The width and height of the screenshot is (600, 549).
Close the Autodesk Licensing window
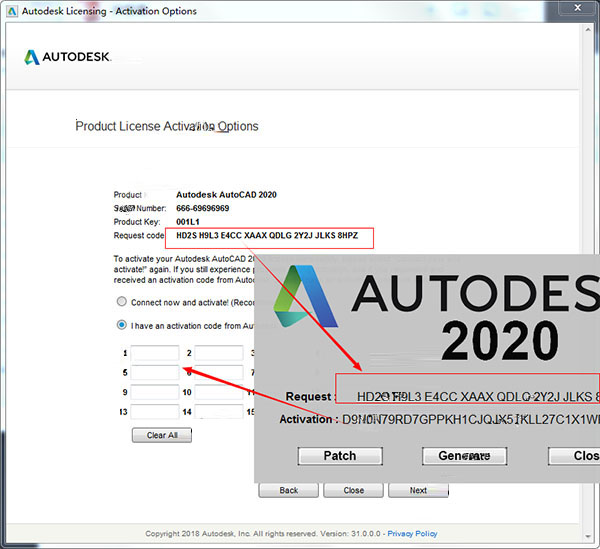coord(577,8)
